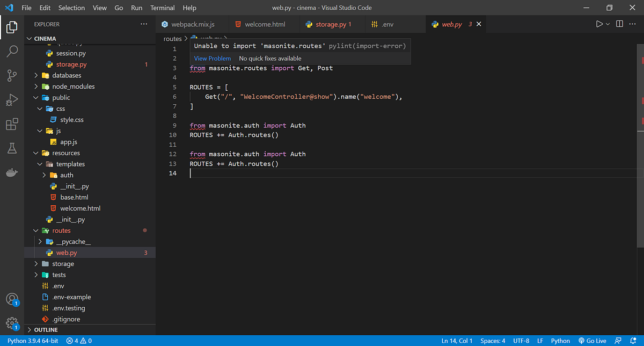This screenshot has width=644, height=346.
Task: Split the editor using the split icon
Action: tap(618, 24)
